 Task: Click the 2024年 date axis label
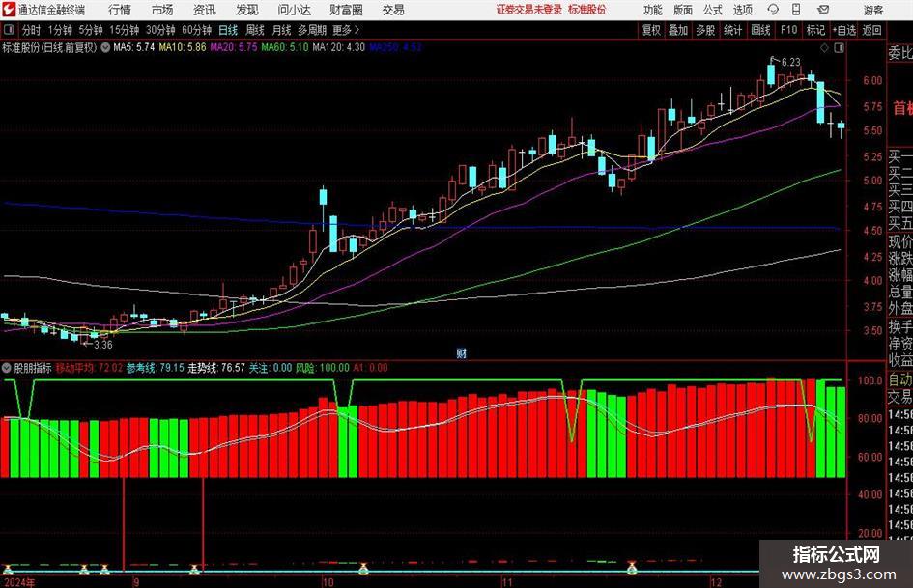click(19, 582)
